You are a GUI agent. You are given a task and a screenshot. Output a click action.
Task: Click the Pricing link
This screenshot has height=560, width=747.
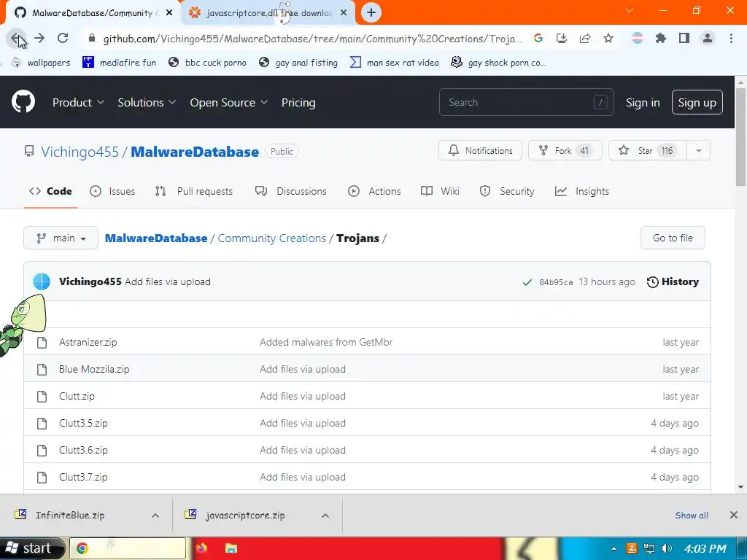coord(298,102)
